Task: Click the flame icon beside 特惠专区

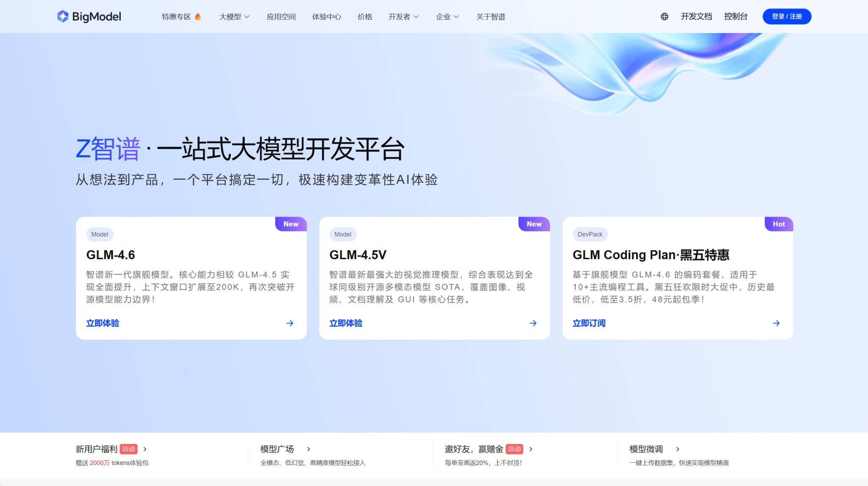Action: click(x=198, y=17)
